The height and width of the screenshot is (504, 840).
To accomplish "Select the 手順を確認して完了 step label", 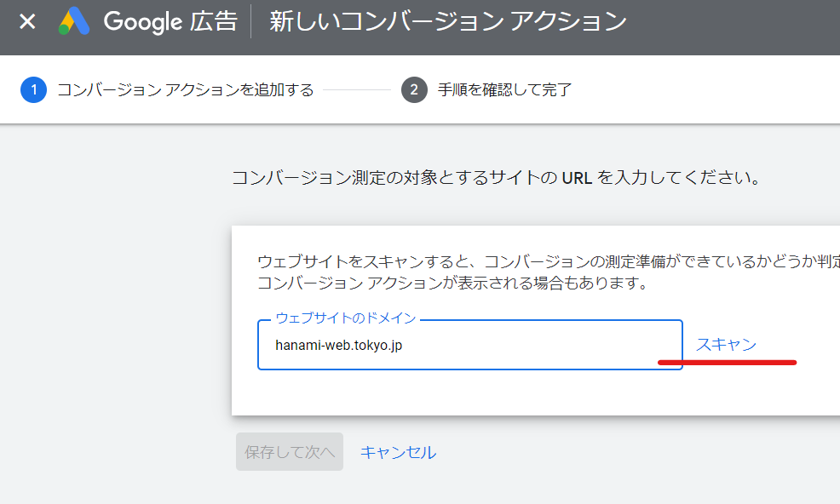I will point(504,89).
